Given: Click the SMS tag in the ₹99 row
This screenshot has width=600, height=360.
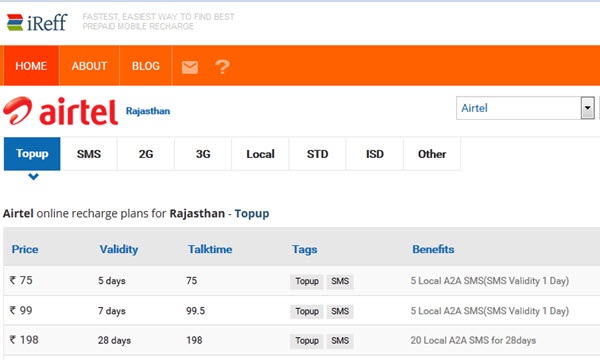Looking at the screenshot, I should pyautogui.click(x=340, y=311).
